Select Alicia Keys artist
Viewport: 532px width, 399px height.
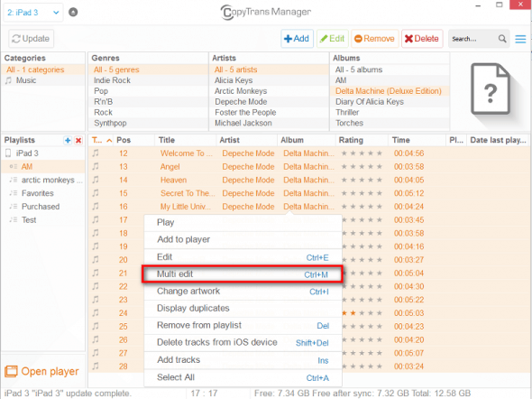270,80
